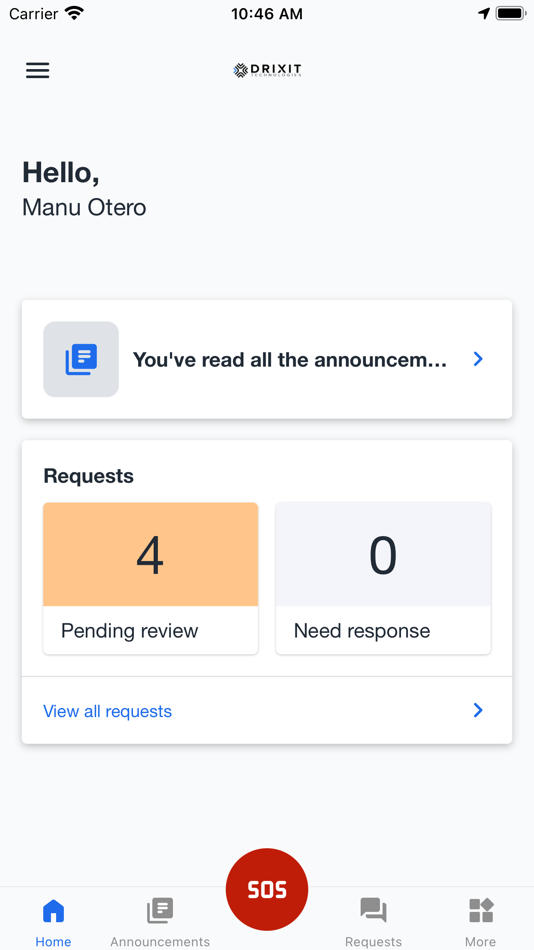Tap the Drixit Technologies logo
534x950 pixels.
pyautogui.click(x=267, y=71)
